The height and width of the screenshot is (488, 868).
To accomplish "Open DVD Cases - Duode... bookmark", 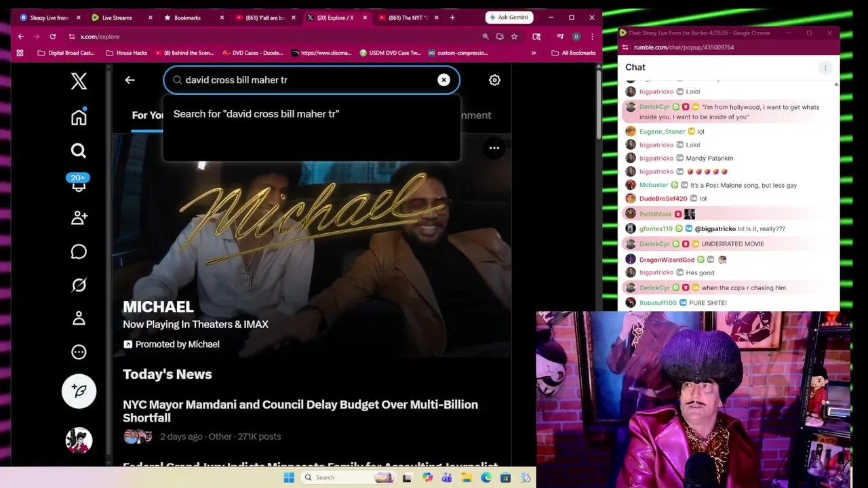I will [253, 53].
